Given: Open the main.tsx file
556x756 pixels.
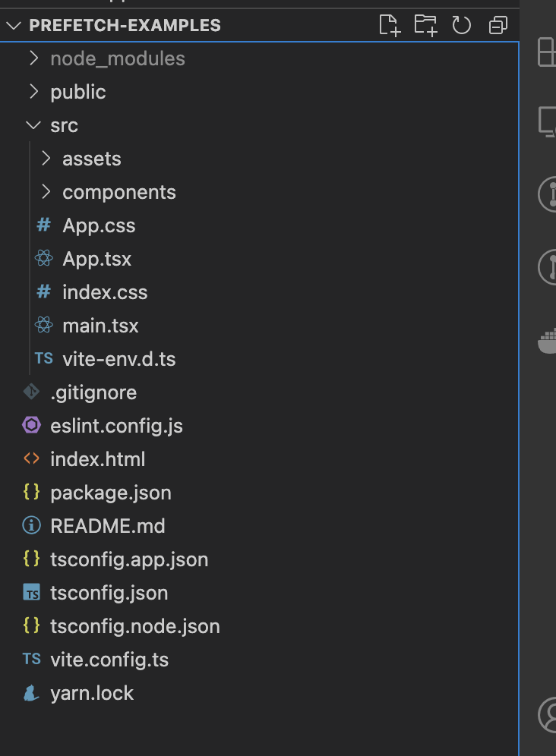Looking at the screenshot, I should [x=100, y=326].
